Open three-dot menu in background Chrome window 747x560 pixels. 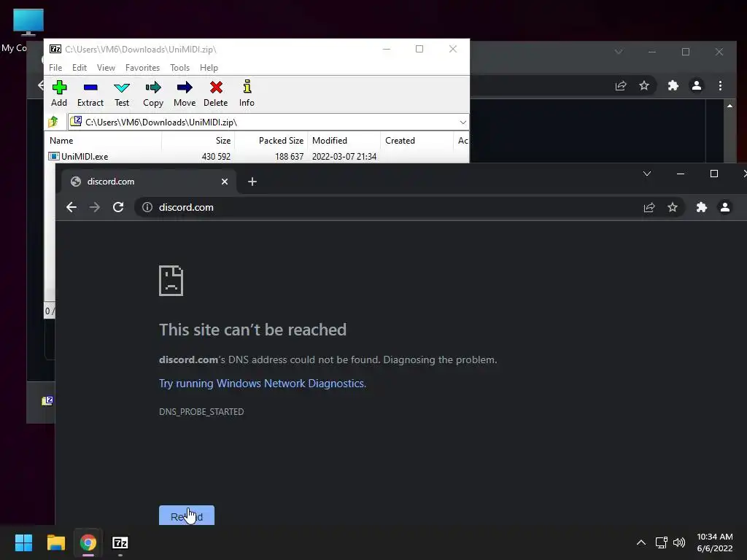[x=720, y=86]
